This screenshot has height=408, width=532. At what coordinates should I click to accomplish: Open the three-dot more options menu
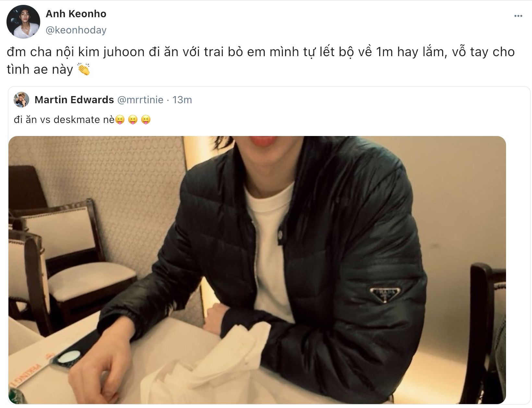point(518,16)
